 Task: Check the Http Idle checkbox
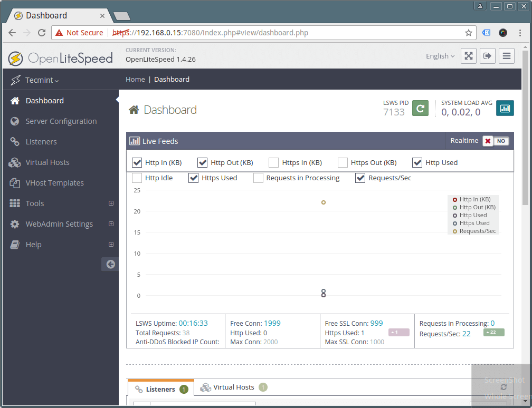tap(137, 178)
